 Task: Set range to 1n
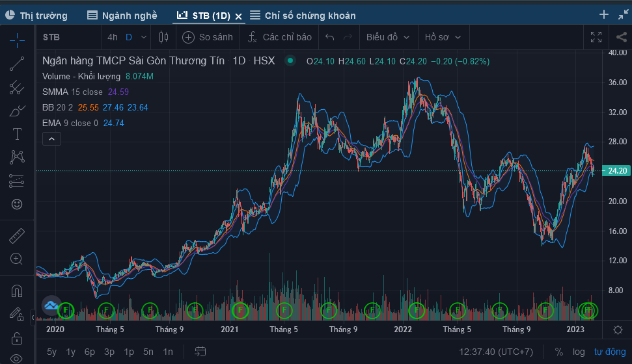pos(168,352)
